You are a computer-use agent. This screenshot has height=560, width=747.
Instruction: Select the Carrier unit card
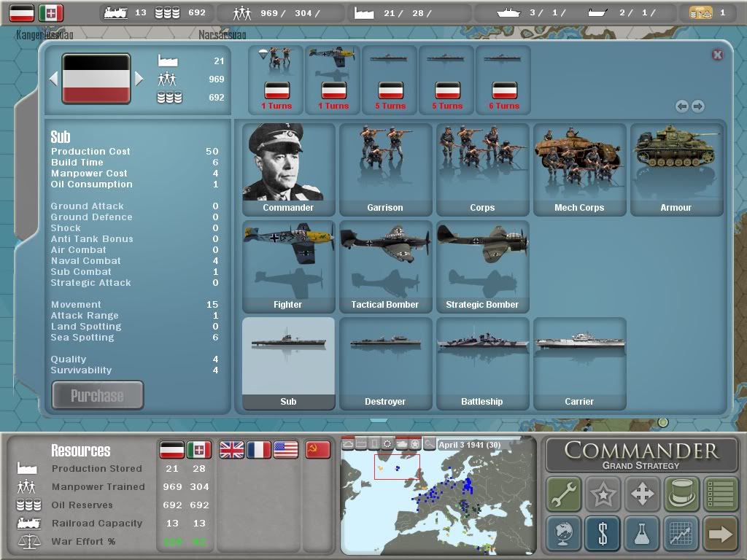(x=580, y=364)
